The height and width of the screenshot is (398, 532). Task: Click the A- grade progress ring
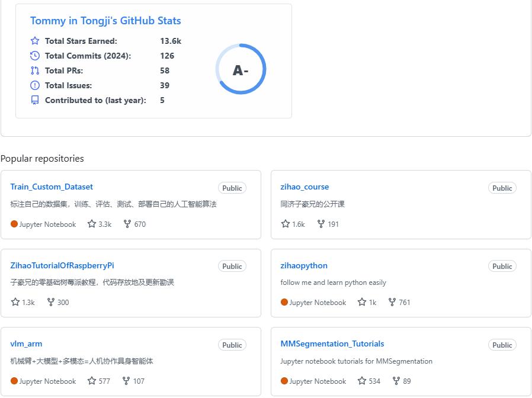241,69
